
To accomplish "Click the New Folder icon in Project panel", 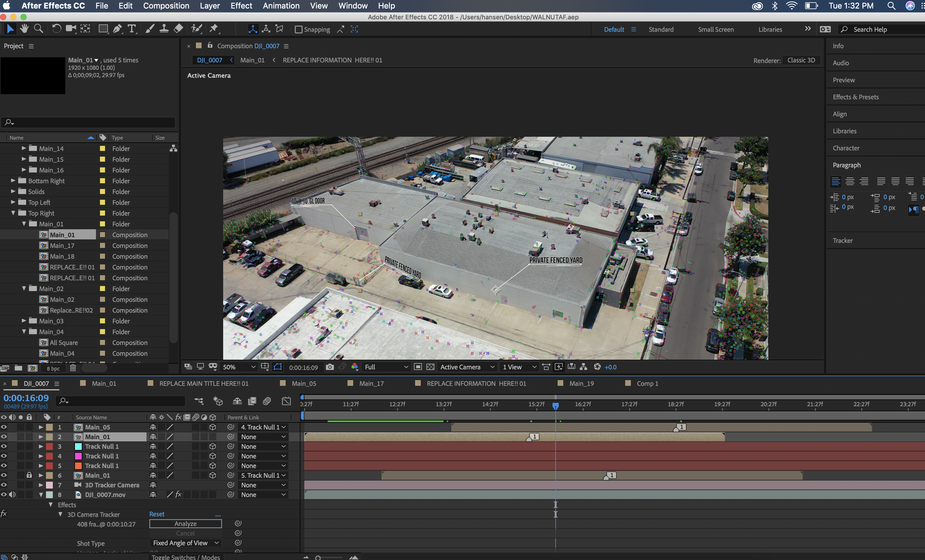I will point(18,368).
